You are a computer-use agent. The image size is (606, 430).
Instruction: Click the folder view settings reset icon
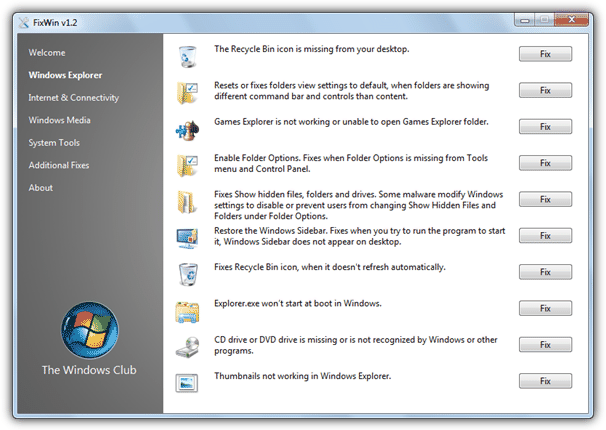pyautogui.click(x=187, y=93)
